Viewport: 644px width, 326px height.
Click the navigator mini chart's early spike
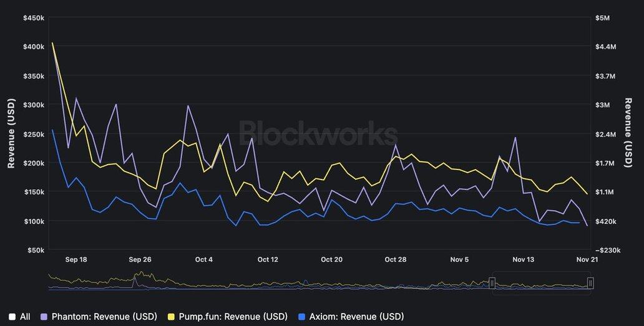[x=135, y=279]
